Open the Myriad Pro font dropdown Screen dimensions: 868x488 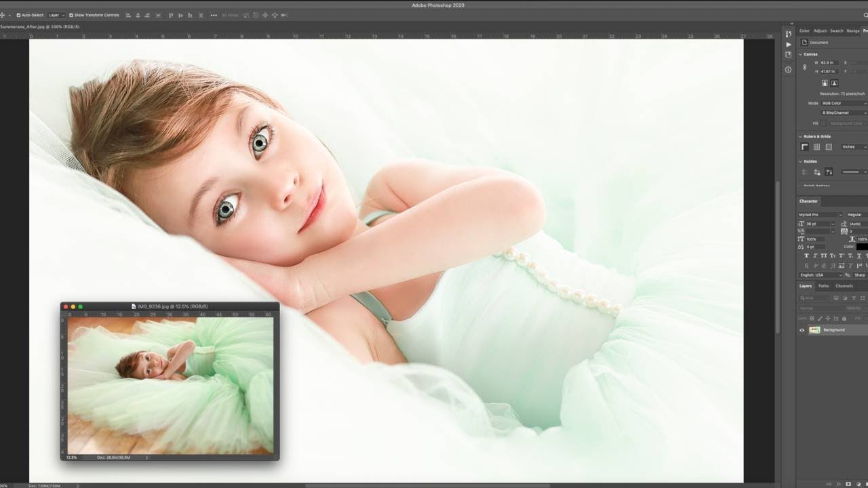(x=820, y=215)
